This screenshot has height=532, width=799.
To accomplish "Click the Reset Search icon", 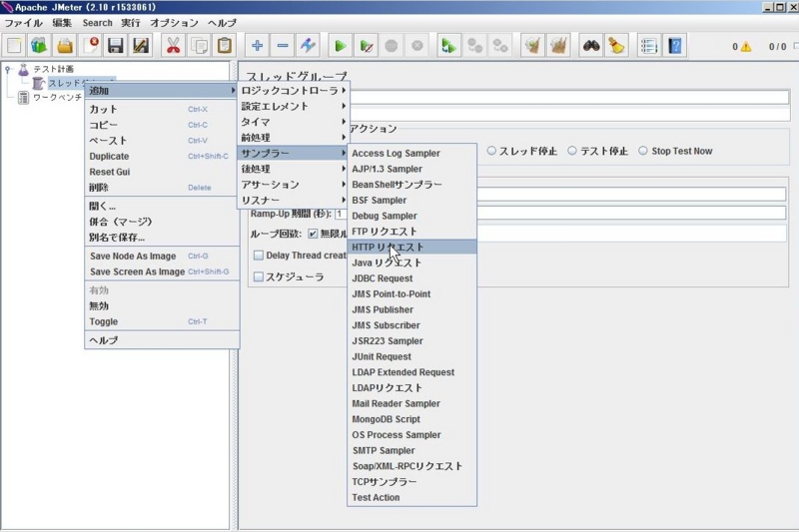I will click(616, 46).
